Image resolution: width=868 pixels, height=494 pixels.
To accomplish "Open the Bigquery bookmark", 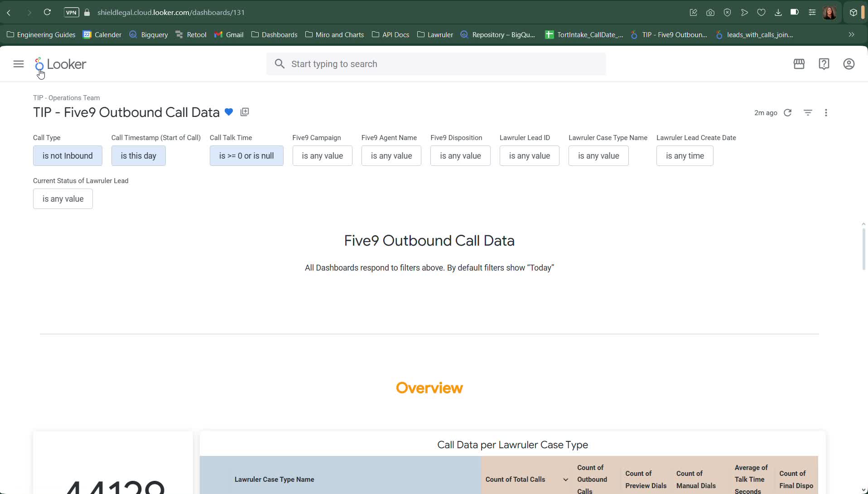I will click(149, 34).
